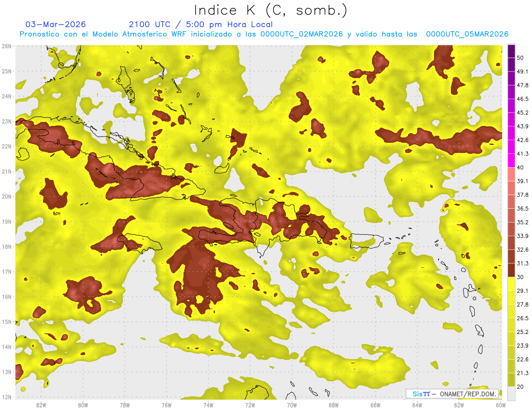This screenshot has width=532, height=411.
Task: Click longitude axis label '68W'
Action: (334, 405)
